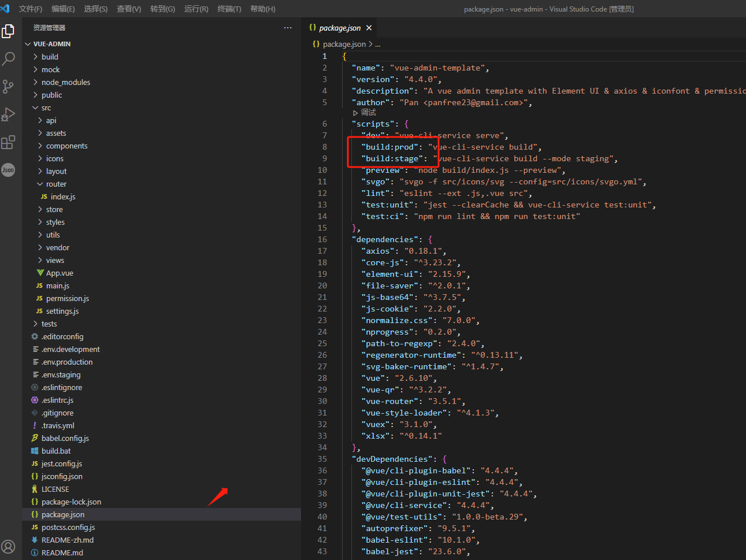The image size is (746, 560).
Task: Open the babel.config.js file
Action: [x=162, y=438]
